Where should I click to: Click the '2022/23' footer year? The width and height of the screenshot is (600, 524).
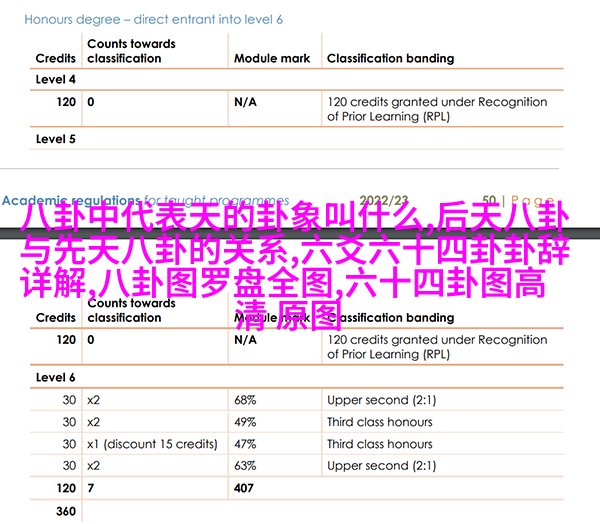click(384, 200)
